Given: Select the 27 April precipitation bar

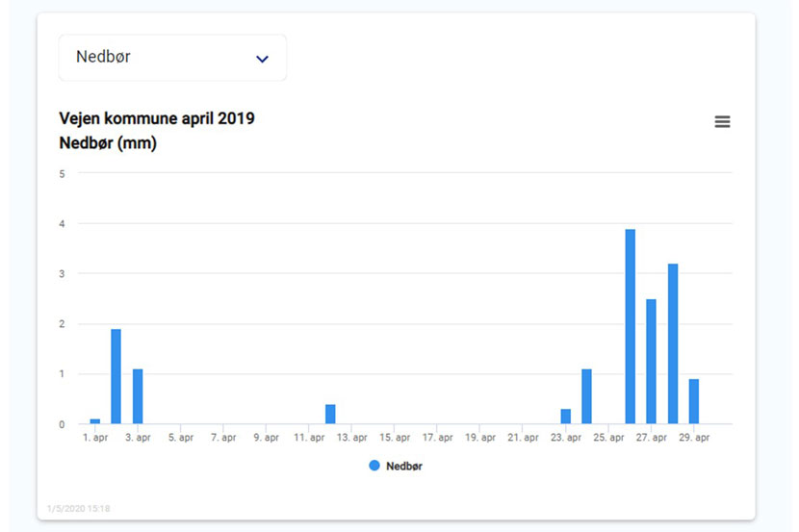Looking at the screenshot, I should [651, 362].
